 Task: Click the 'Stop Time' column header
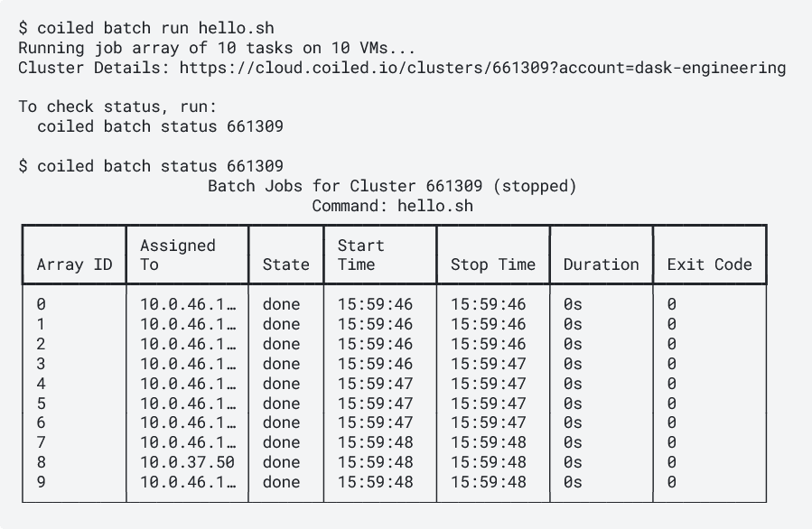pyautogui.click(x=492, y=264)
